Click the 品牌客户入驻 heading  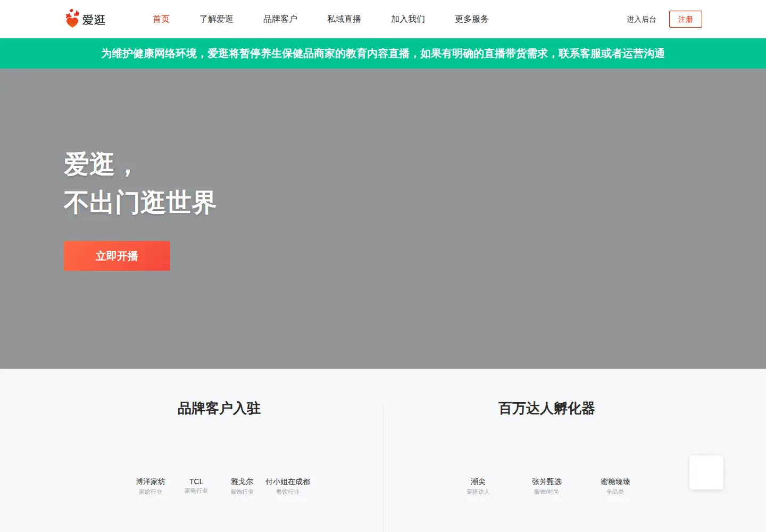point(219,408)
